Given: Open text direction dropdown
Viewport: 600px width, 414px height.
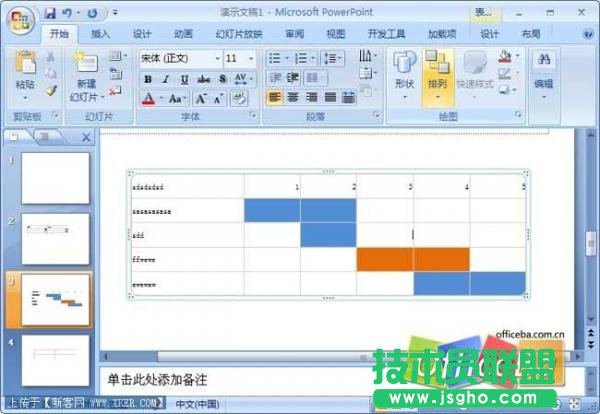Looking at the screenshot, I should (367, 56).
